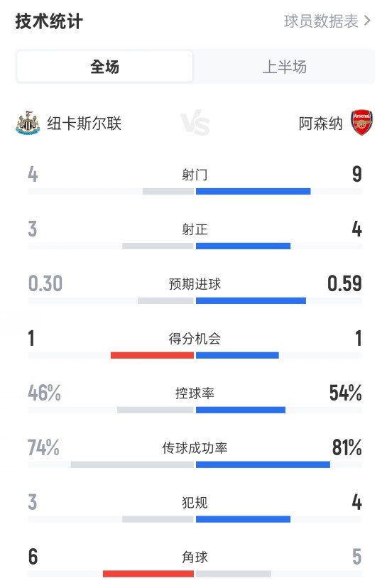The image size is (387, 588).
Task: Click the Newcastle United club crest
Action: pos(28,123)
